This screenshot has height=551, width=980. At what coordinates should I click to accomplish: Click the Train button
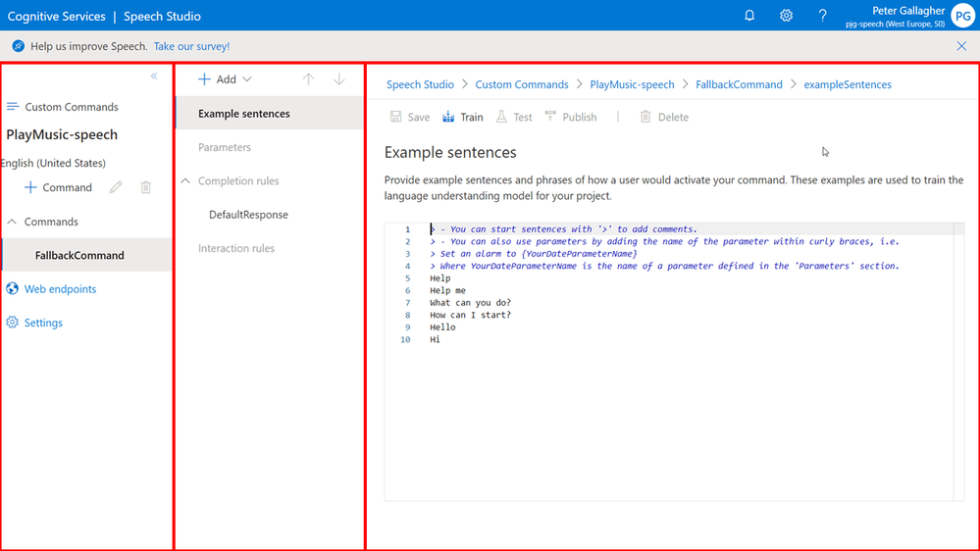coord(462,117)
